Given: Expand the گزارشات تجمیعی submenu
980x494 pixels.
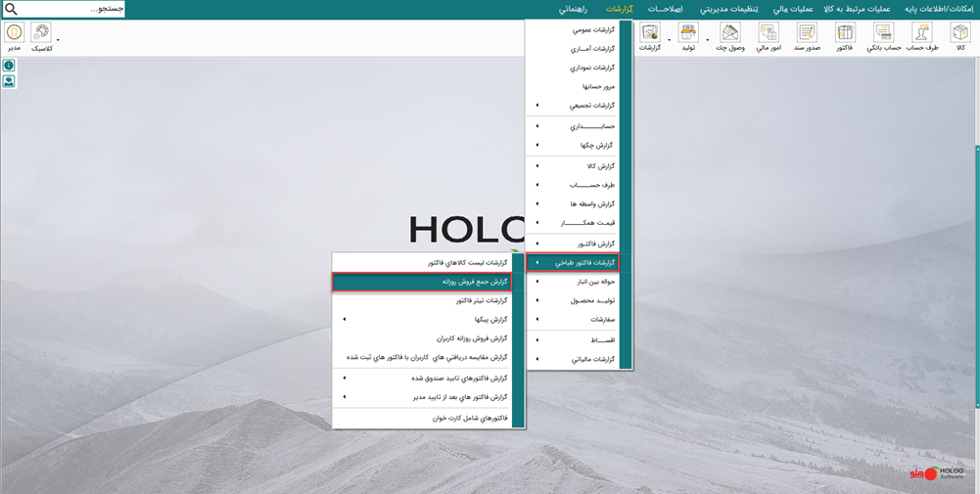Looking at the screenshot, I should tap(573, 106).
